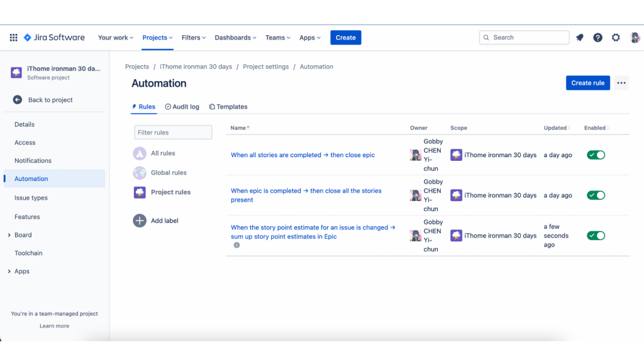This screenshot has width=644, height=362.
Task: Open the Apps dropdown in top navigation
Action: click(x=309, y=37)
